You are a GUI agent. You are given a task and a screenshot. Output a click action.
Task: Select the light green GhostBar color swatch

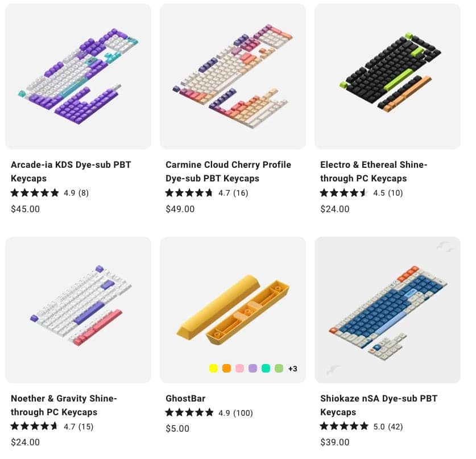pos(279,369)
